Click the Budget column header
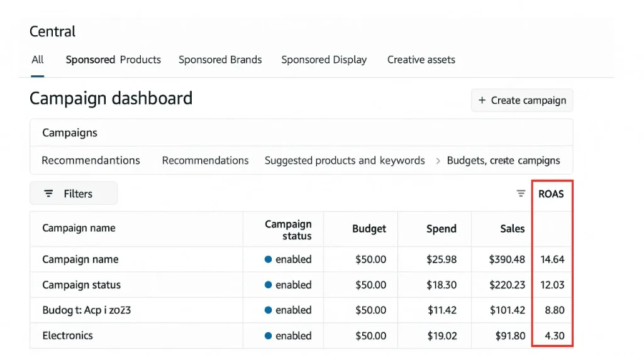 pyautogui.click(x=369, y=229)
